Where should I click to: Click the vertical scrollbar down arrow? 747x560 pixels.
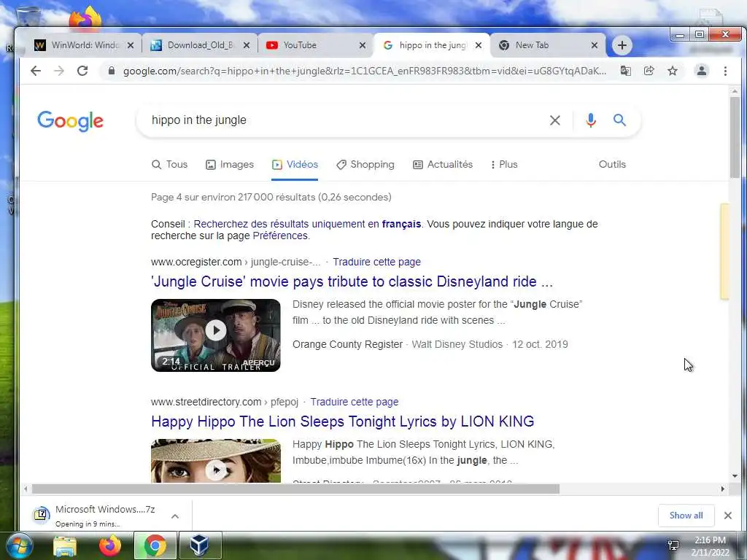coord(735,475)
